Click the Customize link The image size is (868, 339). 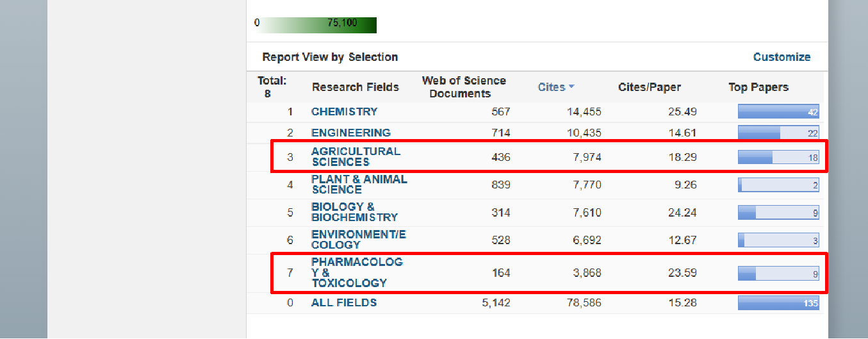point(782,57)
